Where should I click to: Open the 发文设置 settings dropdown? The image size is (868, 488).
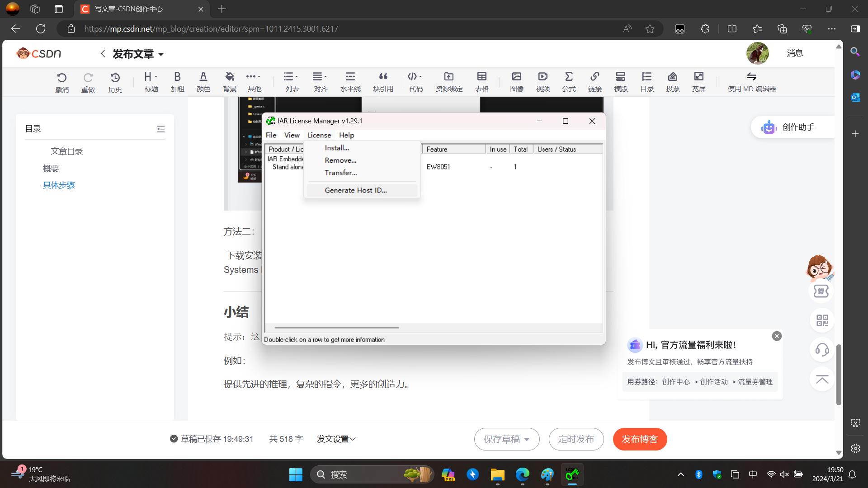[x=336, y=439]
